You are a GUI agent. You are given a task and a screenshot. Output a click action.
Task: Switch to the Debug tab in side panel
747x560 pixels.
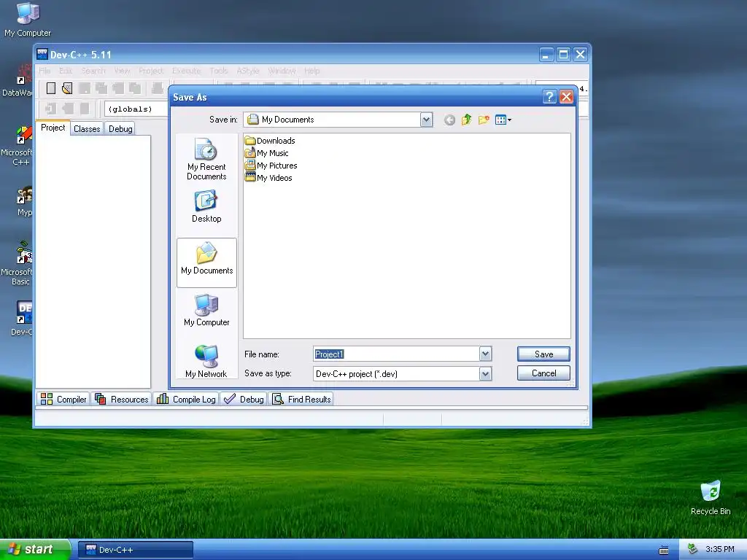[120, 128]
